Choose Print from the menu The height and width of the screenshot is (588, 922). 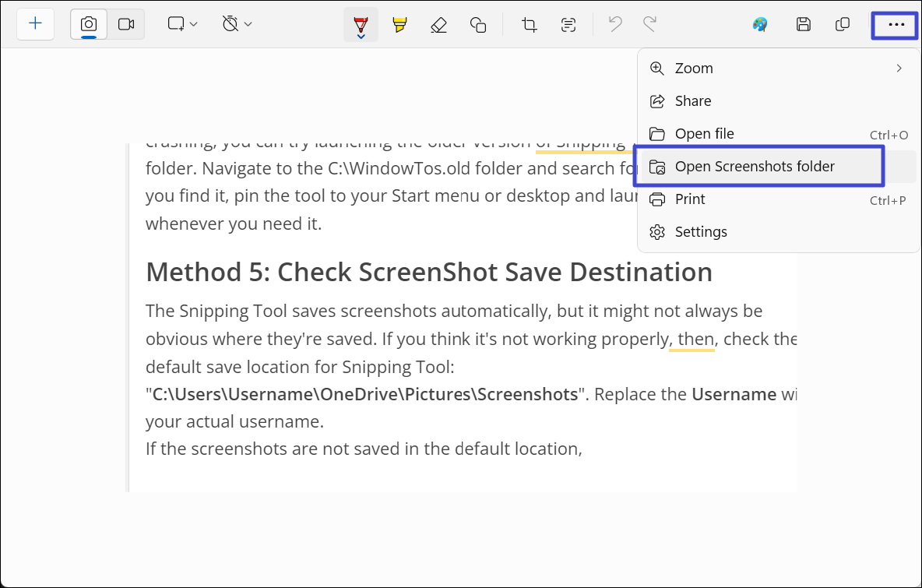tap(688, 199)
